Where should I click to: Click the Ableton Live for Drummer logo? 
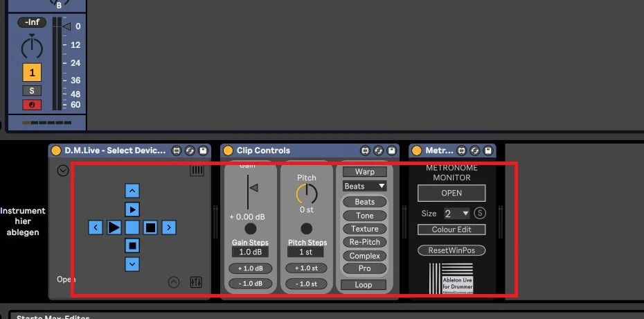(x=451, y=278)
